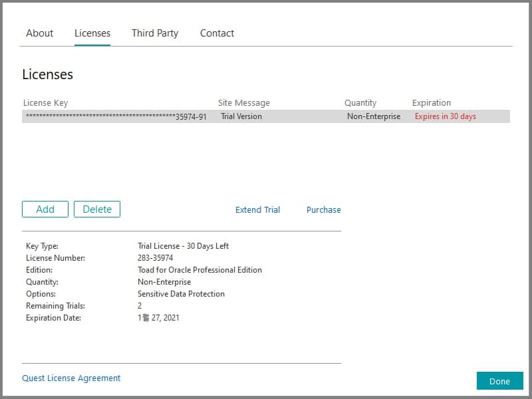Click the Site Message column header
The image size is (532, 399).
[x=244, y=103]
